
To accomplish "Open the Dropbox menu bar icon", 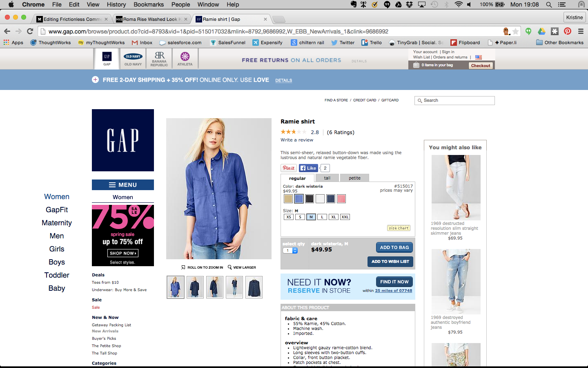I will [409, 4].
